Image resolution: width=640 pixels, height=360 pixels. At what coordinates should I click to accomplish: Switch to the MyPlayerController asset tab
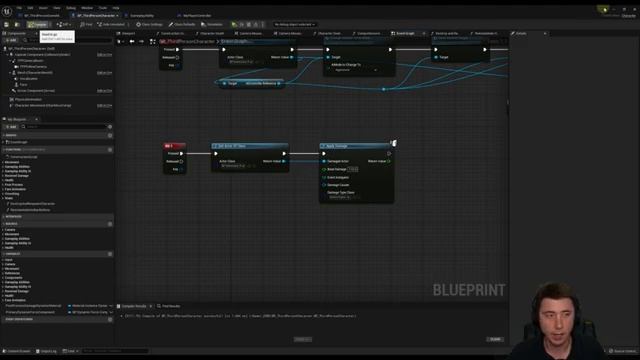pyautogui.click(x=197, y=16)
